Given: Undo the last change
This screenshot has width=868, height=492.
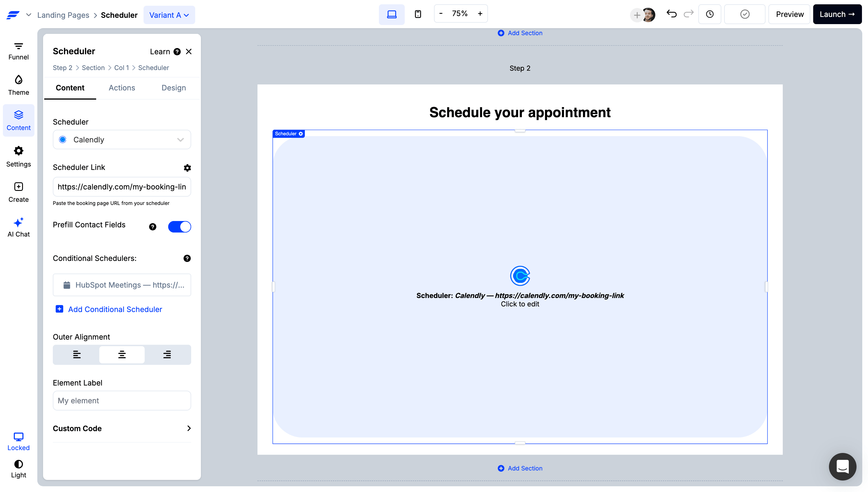Looking at the screenshot, I should point(672,14).
